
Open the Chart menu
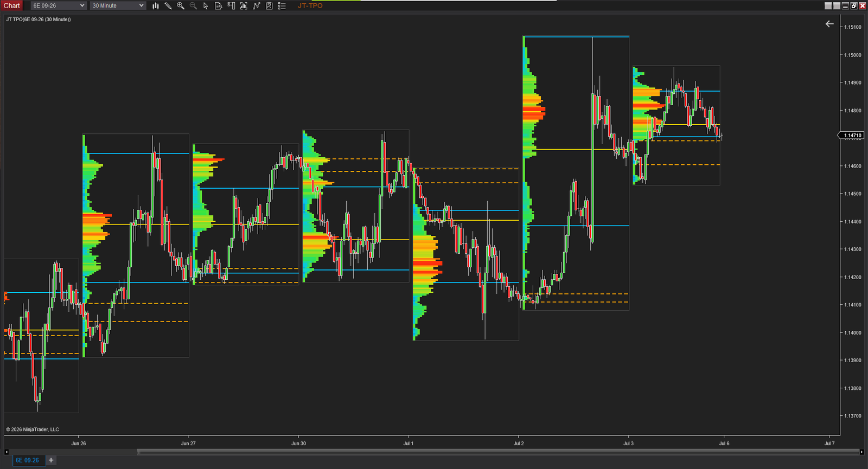(11, 5)
